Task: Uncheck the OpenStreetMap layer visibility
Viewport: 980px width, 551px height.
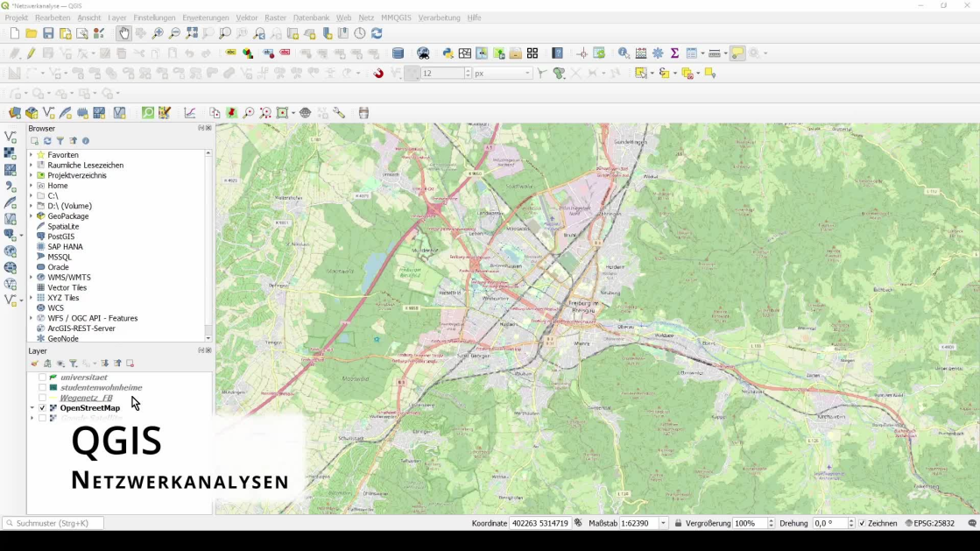Action: [x=43, y=408]
